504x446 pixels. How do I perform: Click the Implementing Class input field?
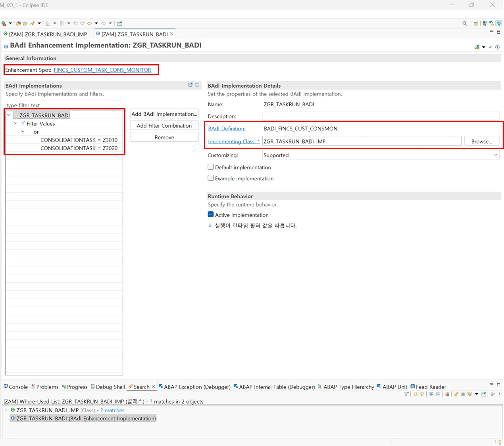(362, 141)
